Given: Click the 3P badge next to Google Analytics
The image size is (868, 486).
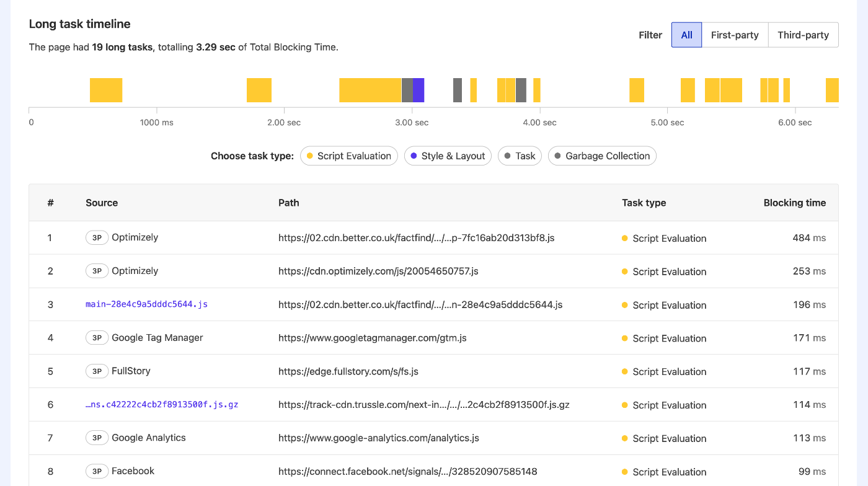Looking at the screenshot, I should [97, 437].
